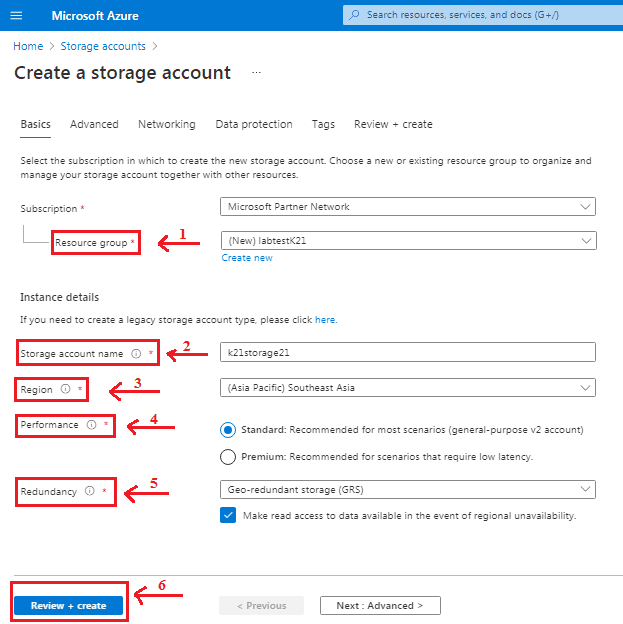
Task: Open the Resource group dropdown
Action: click(407, 240)
